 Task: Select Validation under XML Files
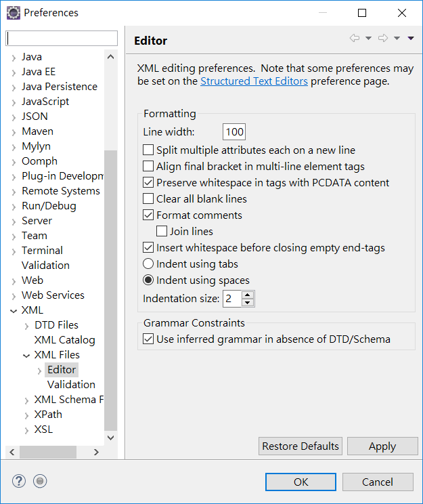click(71, 385)
